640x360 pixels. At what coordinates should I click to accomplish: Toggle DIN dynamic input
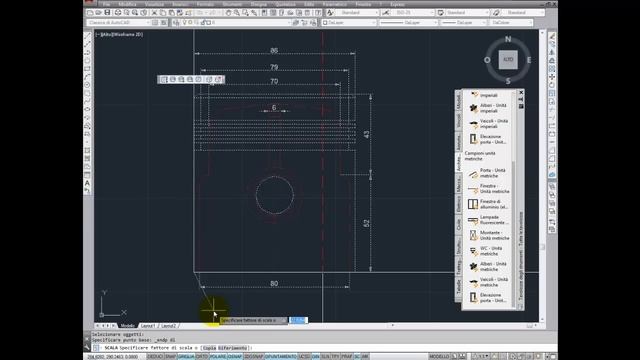coord(316,357)
